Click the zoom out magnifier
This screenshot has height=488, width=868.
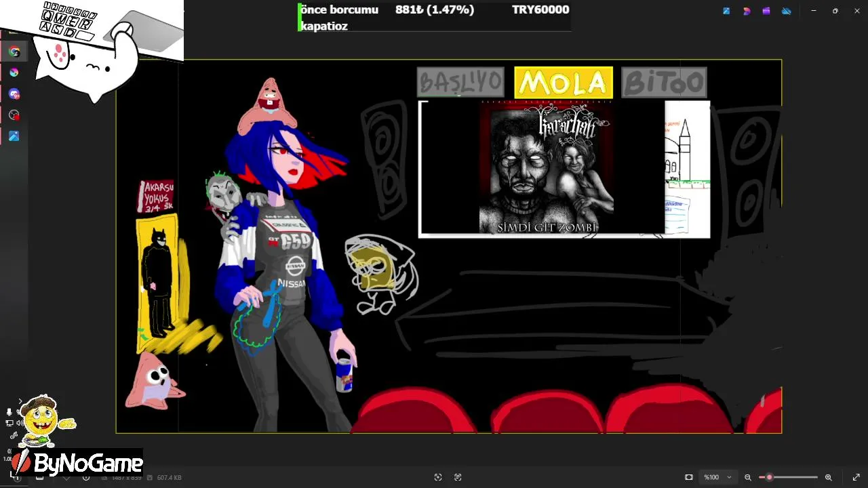click(x=748, y=477)
